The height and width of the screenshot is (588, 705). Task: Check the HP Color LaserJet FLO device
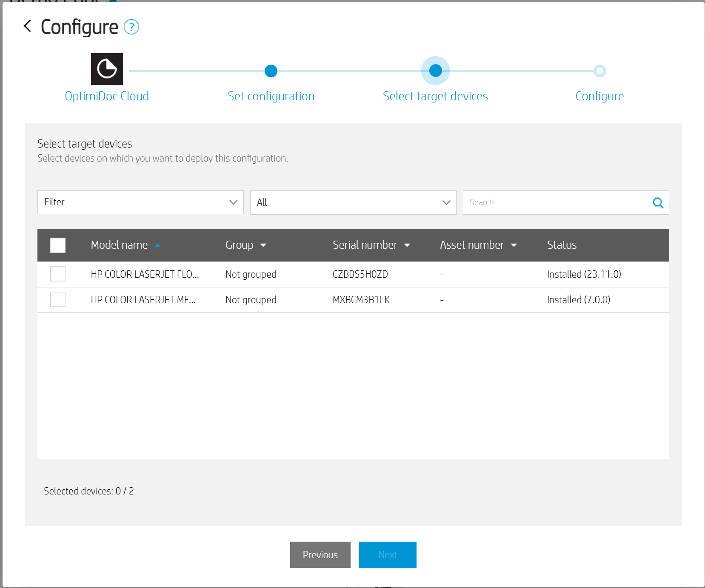(58, 274)
